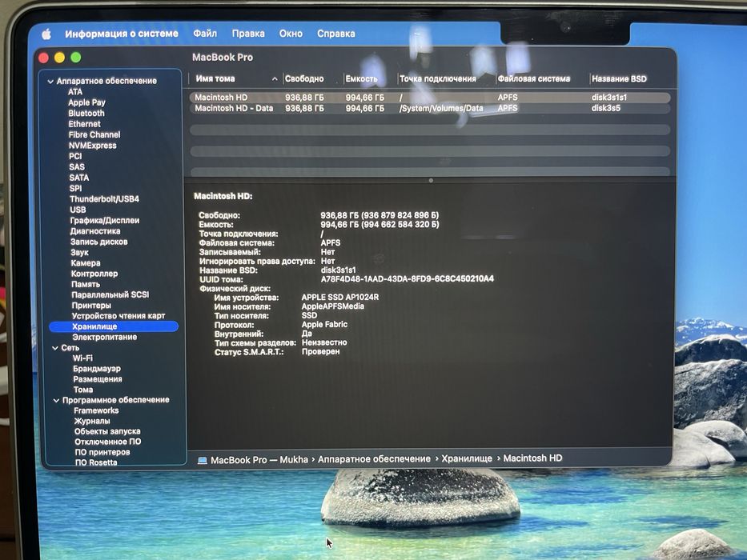
Task: Select Диагностика in the sidebar
Action: click(x=95, y=231)
